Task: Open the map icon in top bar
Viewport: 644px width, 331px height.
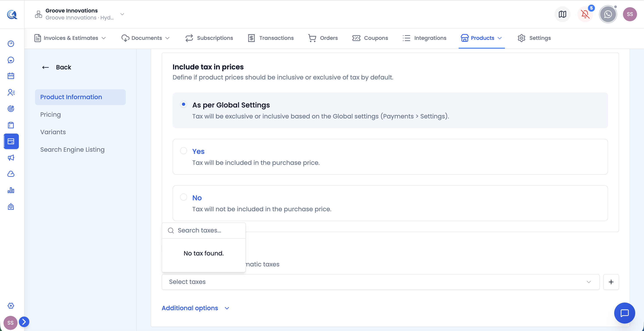Action: [562, 14]
